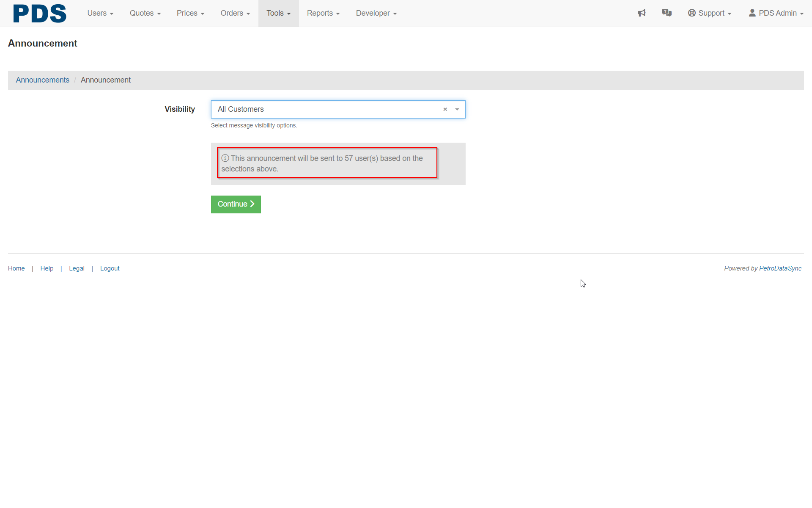Image resolution: width=812 pixels, height=508 pixels.
Task: Click the Announcement breadcrumb text
Action: pyautogui.click(x=106, y=80)
